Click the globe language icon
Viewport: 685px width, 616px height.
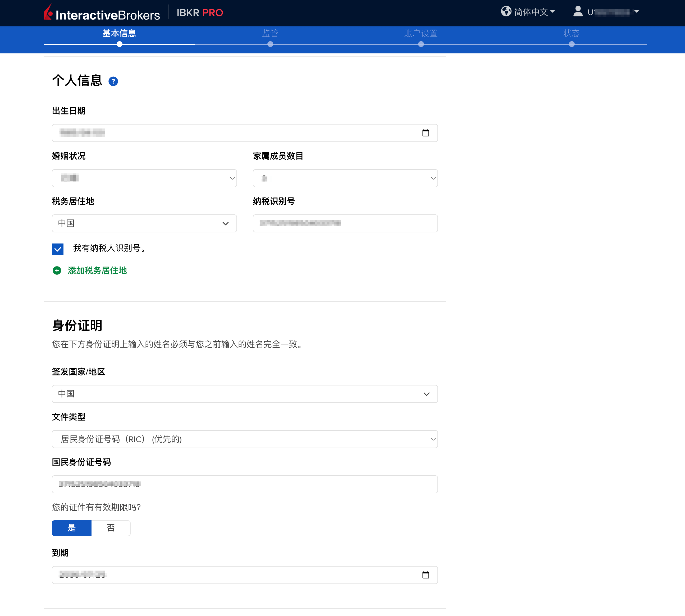pos(506,12)
